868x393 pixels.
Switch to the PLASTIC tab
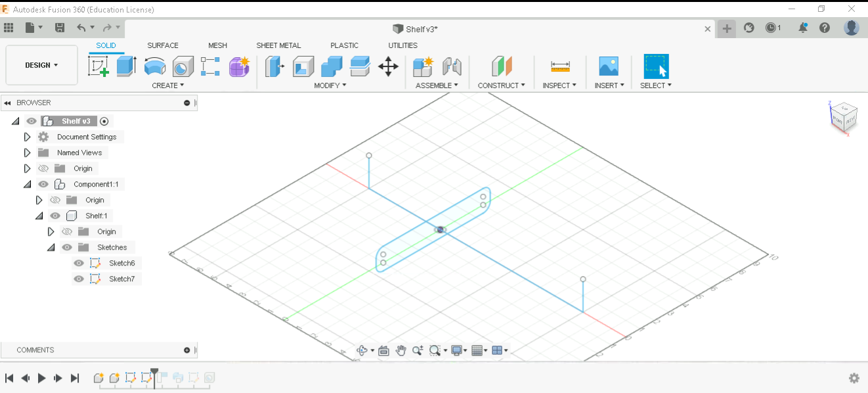(x=344, y=45)
